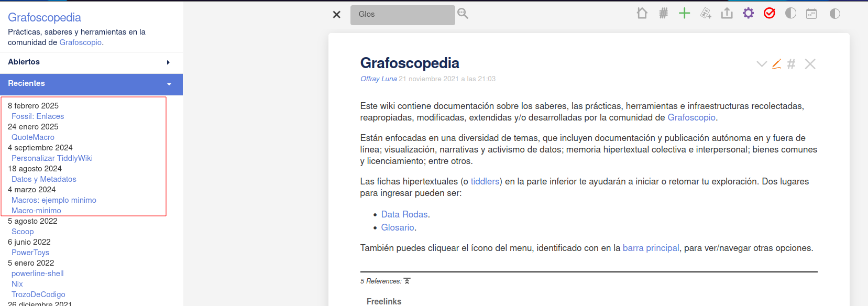The width and height of the screenshot is (868, 306).
Task: Click date label 5 enero 2022
Action: click(31, 263)
